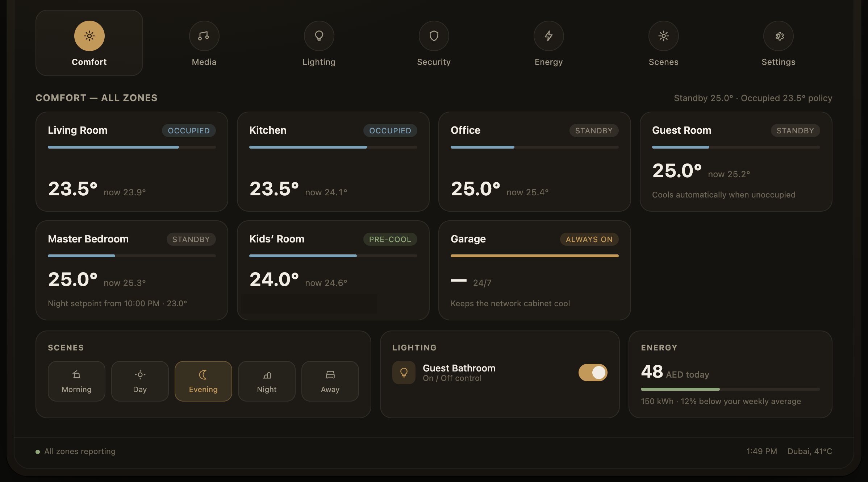Activate the Morning scene
The image size is (868, 482).
(x=76, y=381)
